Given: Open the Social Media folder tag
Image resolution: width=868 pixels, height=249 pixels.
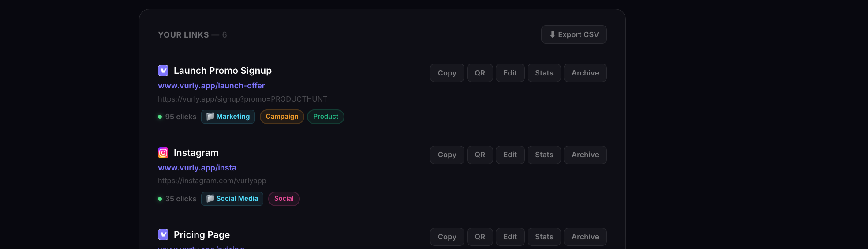Looking at the screenshot, I should point(232,199).
